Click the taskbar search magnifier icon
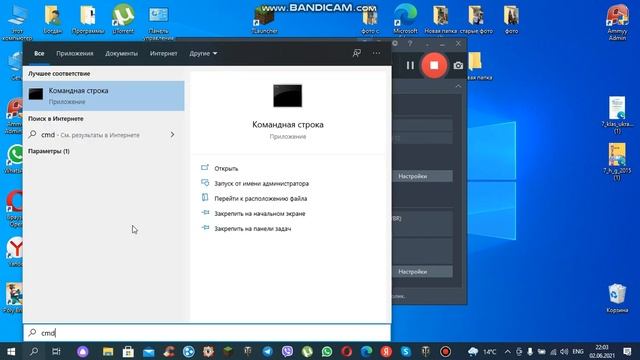Image resolution: width=640 pixels, height=360 pixels. [x=34, y=351]
